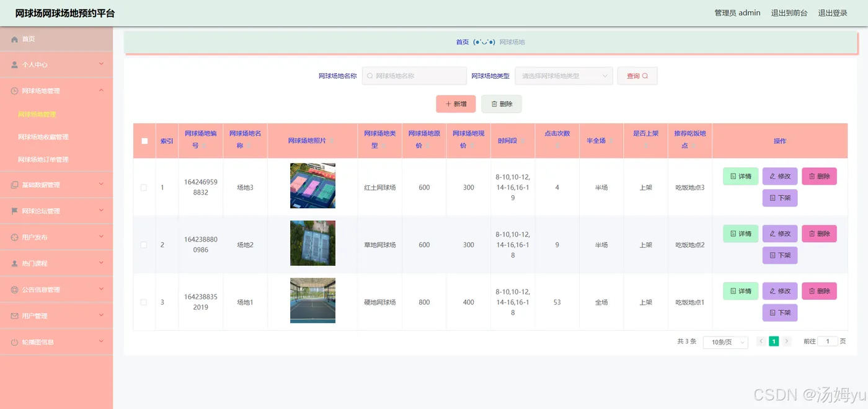Sort by 推荐吃饭地点 column sort icon
Viewport: 868px width, 409px height.
pyautogui.click(x=694, y=146)
